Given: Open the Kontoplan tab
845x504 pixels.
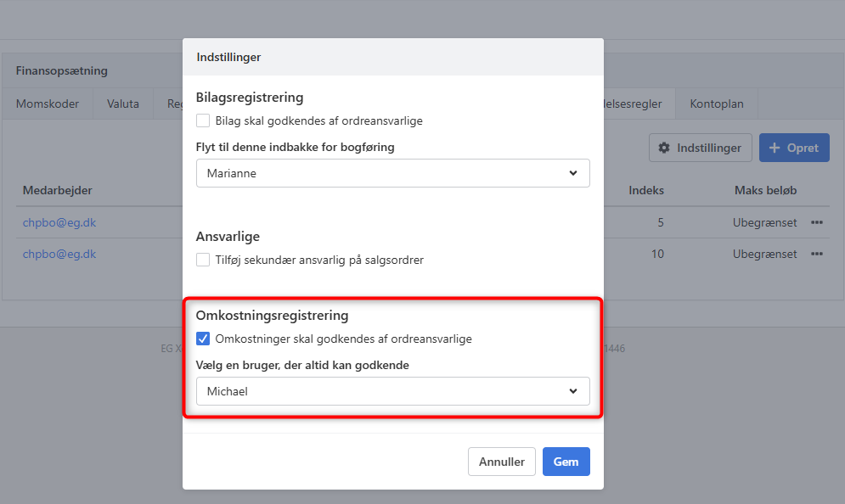Looking at the screenshot, I should click(x=716, y=104).
